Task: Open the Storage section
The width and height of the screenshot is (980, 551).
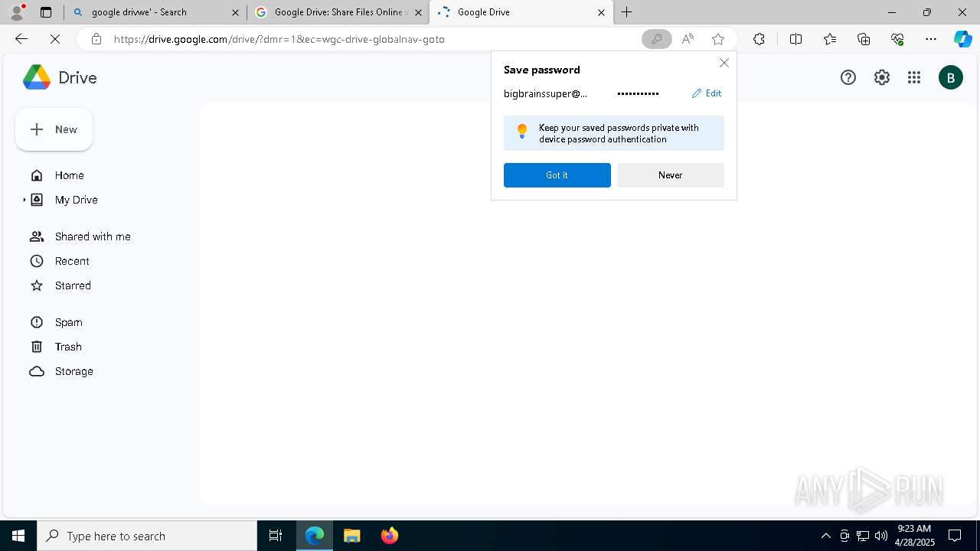Action: point(73,371)
